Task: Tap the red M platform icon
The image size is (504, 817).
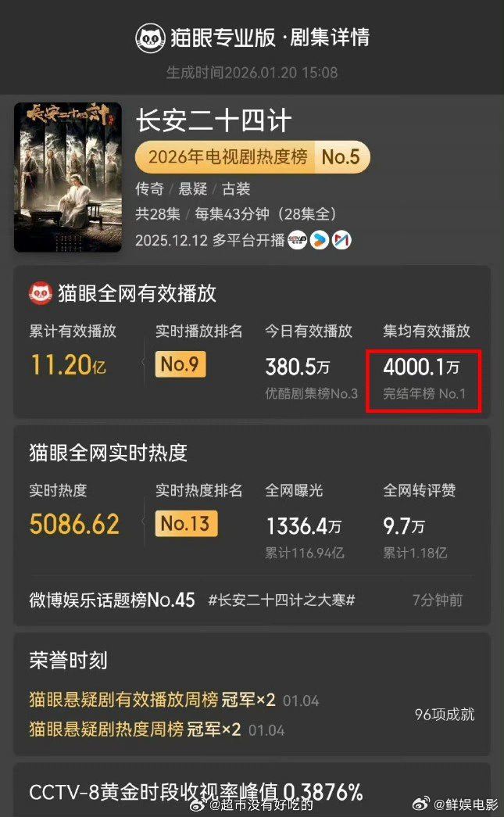Action: tap(341, 240)
